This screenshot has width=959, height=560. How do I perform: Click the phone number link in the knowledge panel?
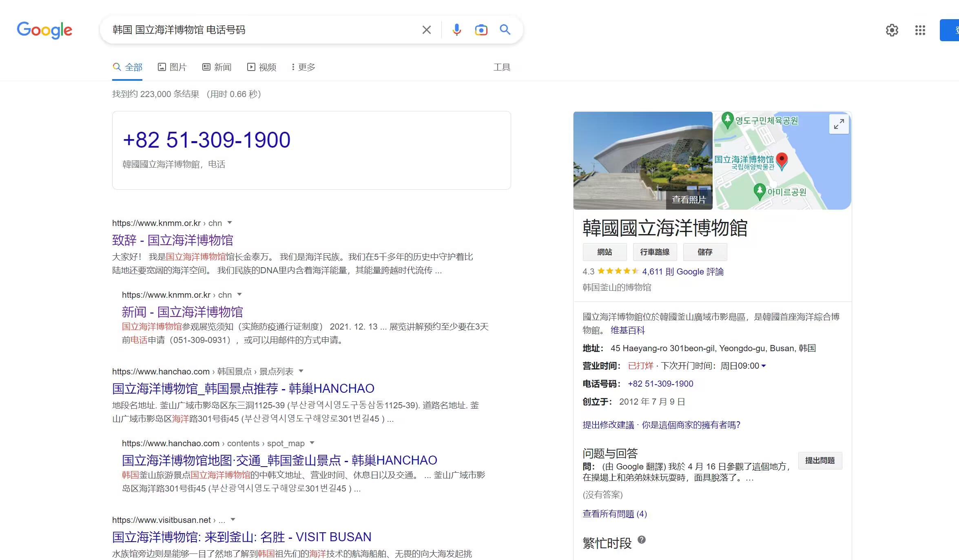click(x=660, y=384)
